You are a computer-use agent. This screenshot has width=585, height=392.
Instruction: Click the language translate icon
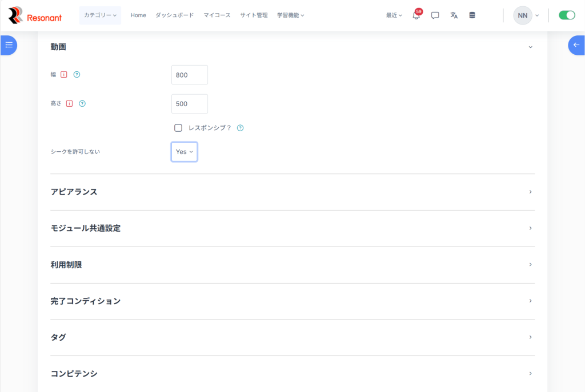click(454, 15)
